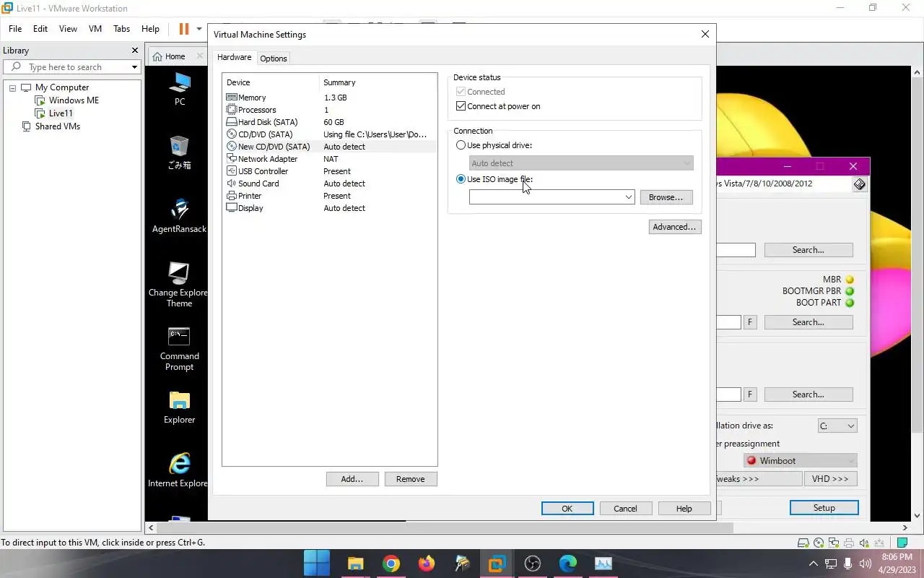
Task: Open the Windows Start menu
Action: click(x=316, y=564)
